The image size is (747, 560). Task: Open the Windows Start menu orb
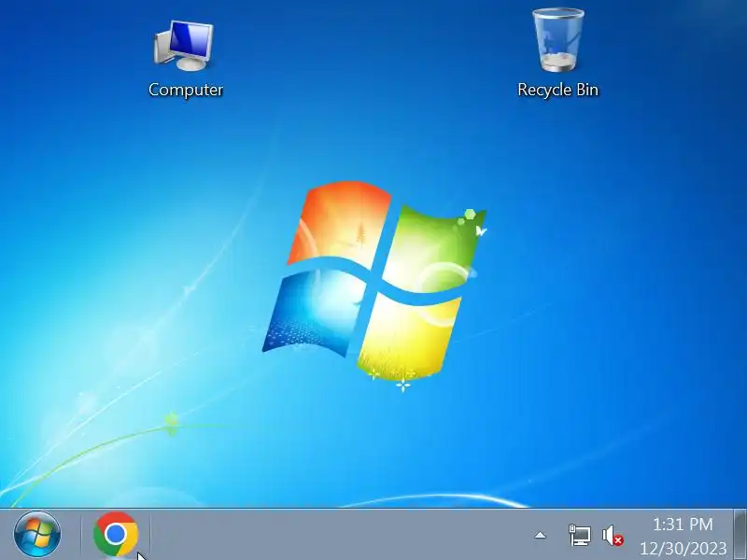(x=37, y=534)
